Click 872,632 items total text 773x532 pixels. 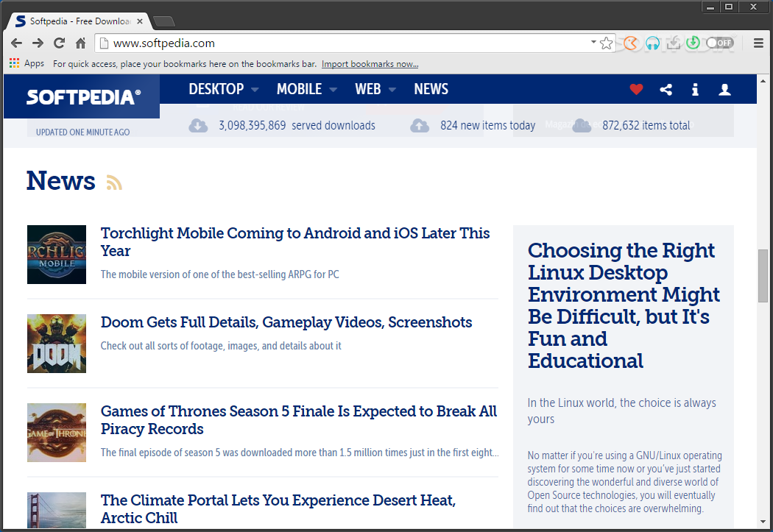pyautogui.click(x=646, y=126)
